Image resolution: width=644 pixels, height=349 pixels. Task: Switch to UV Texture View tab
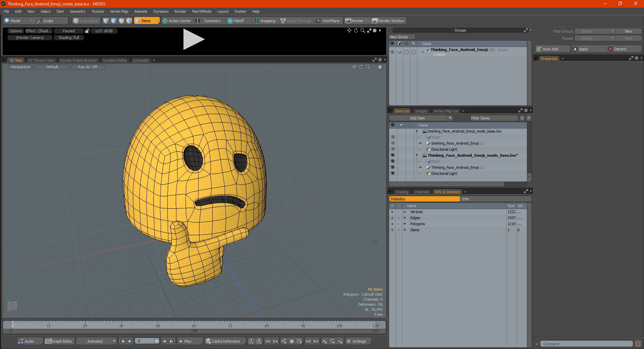pyautogui.click(x=41, y=60)
